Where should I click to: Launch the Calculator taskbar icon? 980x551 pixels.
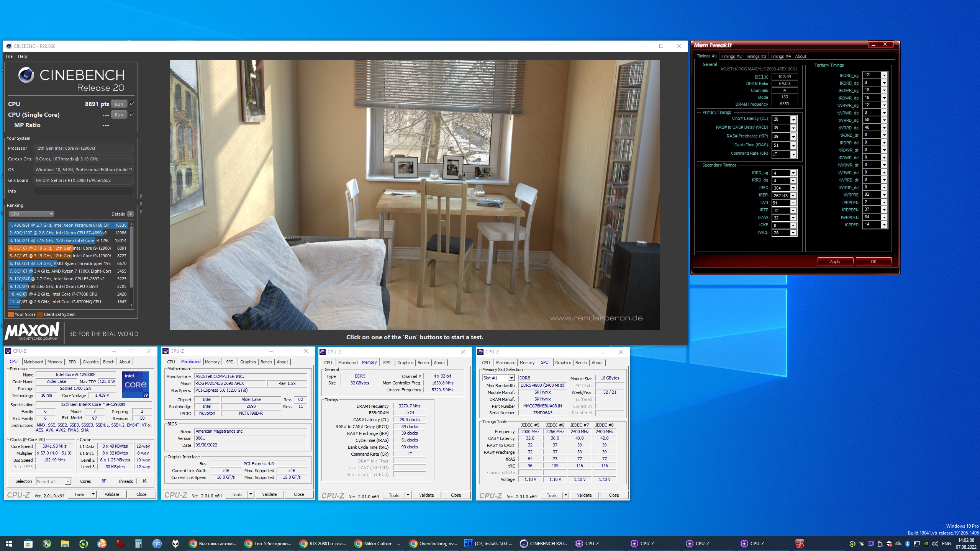click(138, 543)
